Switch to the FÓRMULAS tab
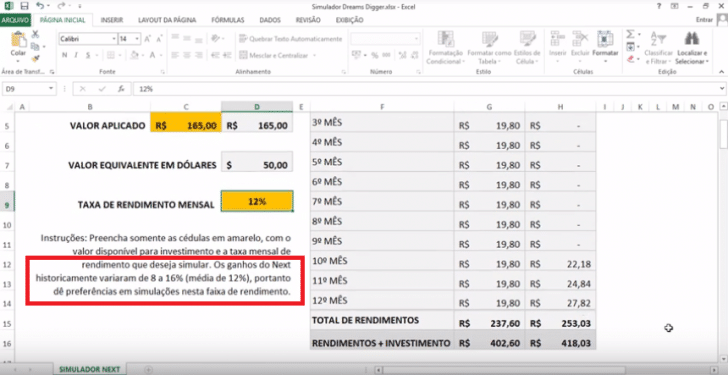The width and height of the screenshot is (728, 375). click(x=228, y=20)
